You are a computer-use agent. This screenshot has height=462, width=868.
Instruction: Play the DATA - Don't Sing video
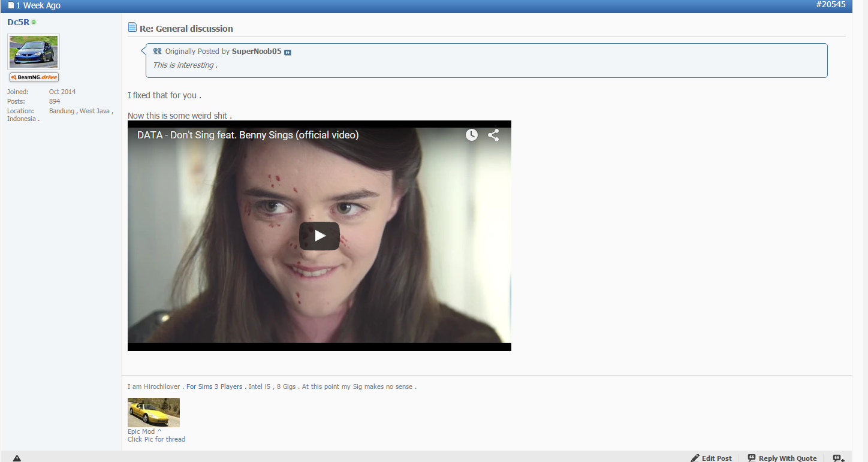coord(320,236)
